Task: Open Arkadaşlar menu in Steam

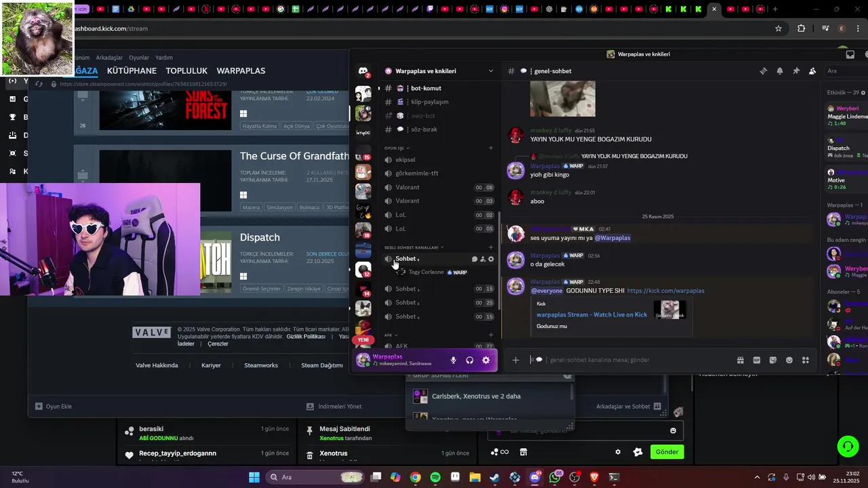Action: click(x=109, y=58)
